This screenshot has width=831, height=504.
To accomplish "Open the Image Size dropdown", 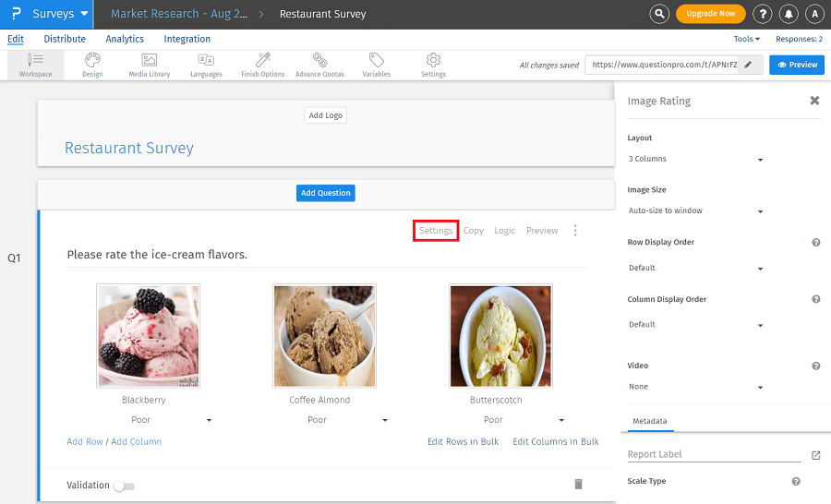I will click(695, 211).
